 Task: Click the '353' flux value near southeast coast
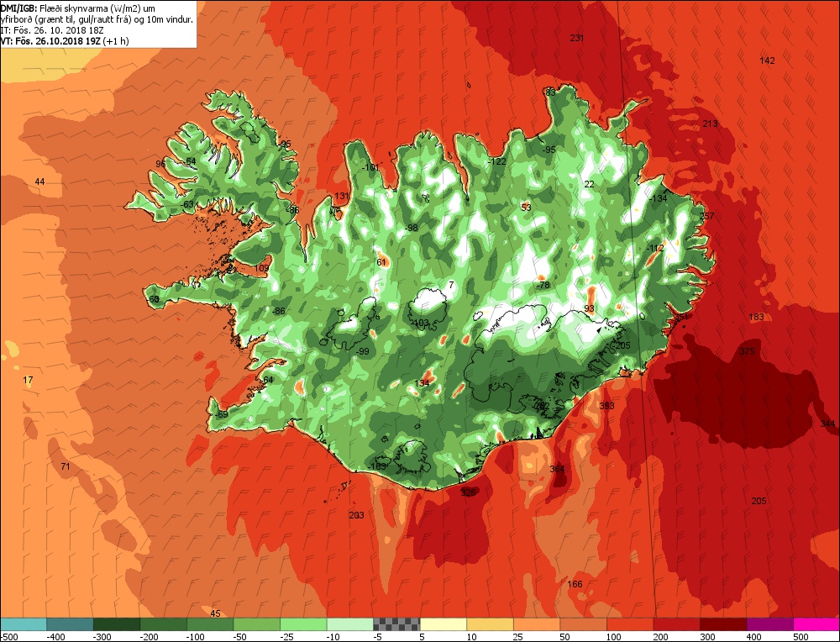(606, 406)
